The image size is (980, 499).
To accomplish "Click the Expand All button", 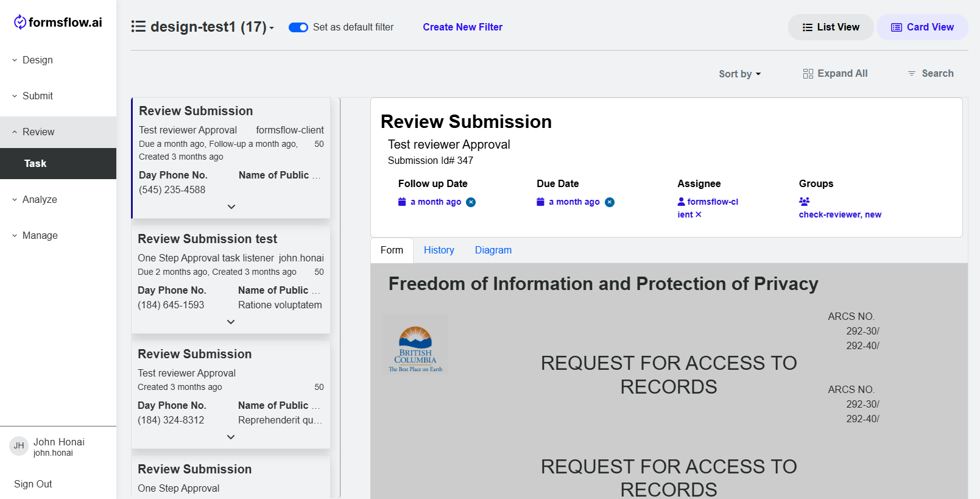I will pyautogui.click(x=835, y=74).
